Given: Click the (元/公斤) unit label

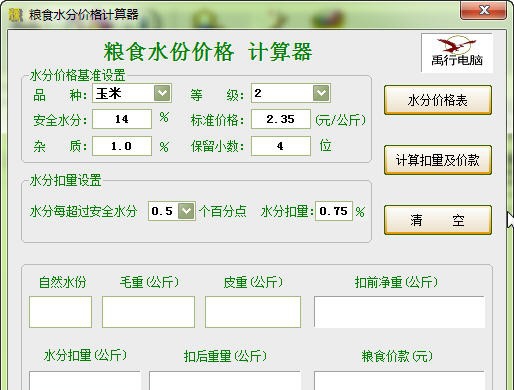Looking at the screenshot, I should (x=341, y=120).
